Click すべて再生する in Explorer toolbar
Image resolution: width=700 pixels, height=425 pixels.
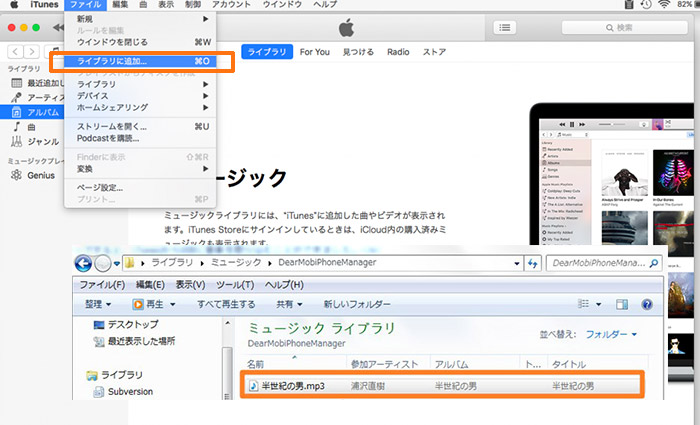(x=226, y=304)
